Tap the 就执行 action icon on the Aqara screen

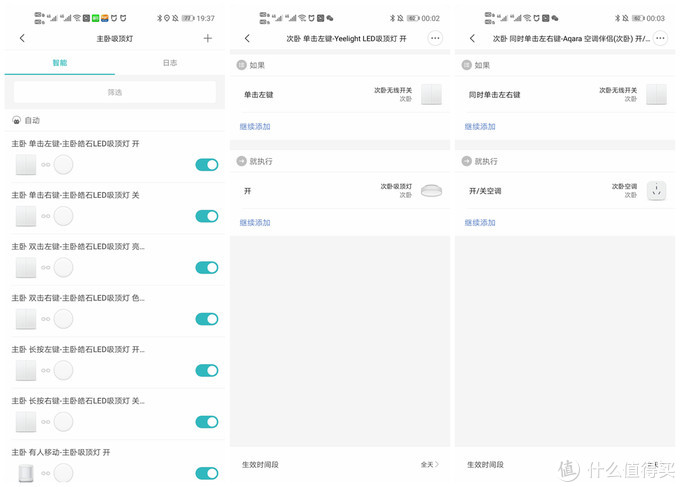click(467, 161)
